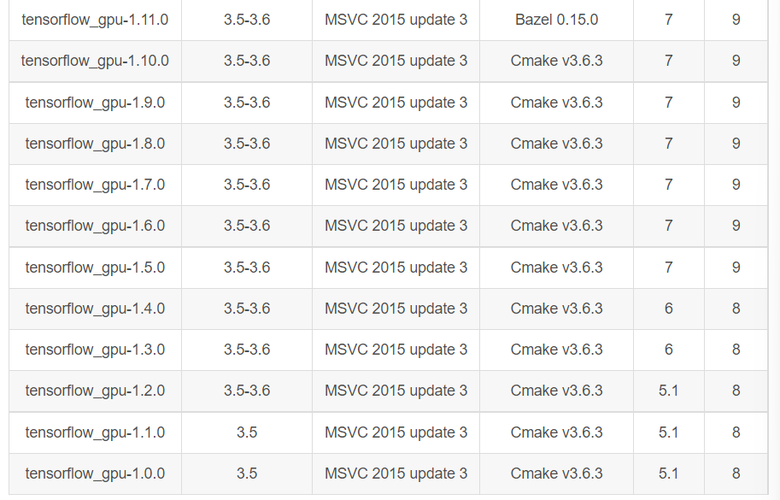Click Python version 3.5 in the 1.0.0 row

click(x=247, y=473)
